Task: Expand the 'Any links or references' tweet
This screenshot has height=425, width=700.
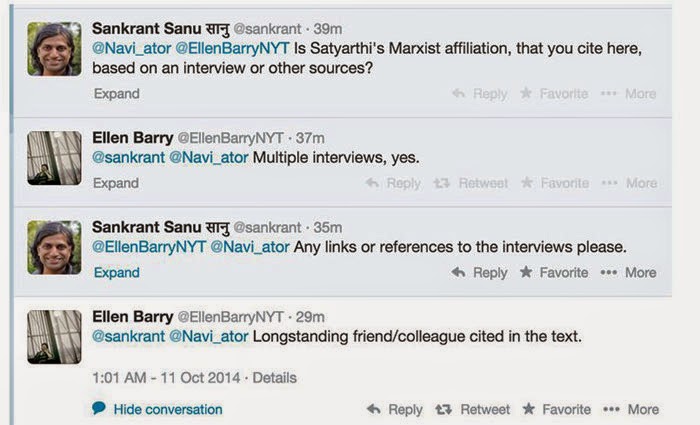Action: point(116,272)
